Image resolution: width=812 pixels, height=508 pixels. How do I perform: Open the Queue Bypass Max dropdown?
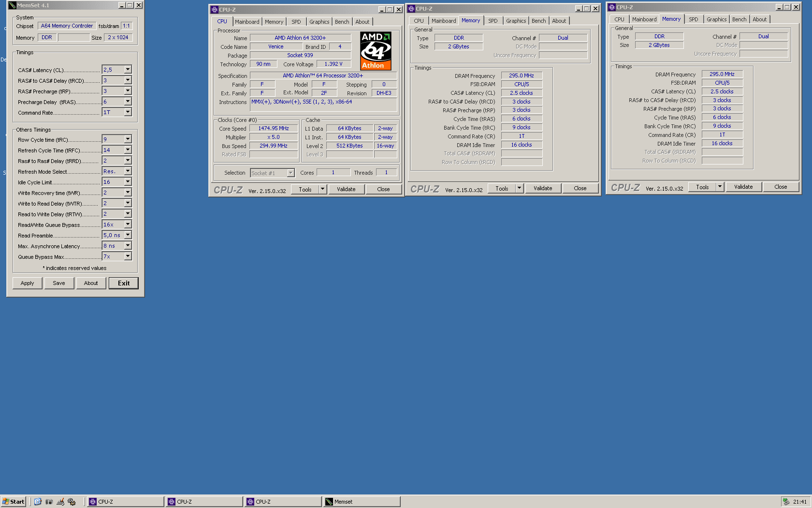(128, 256)
